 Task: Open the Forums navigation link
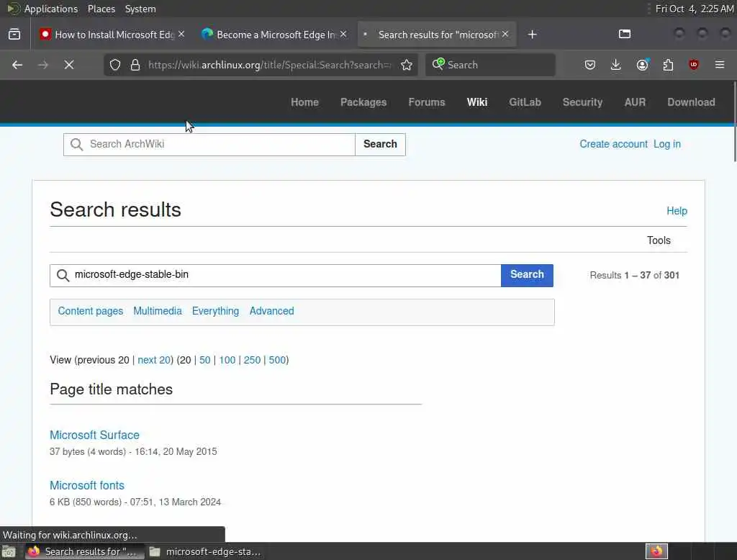click(x=426, y=102)
